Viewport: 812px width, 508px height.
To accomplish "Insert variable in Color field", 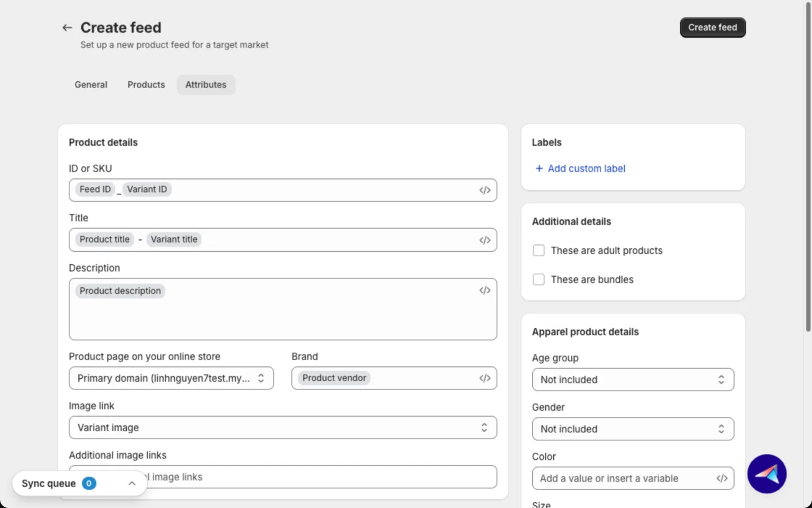I will click(x=722, y=478).
